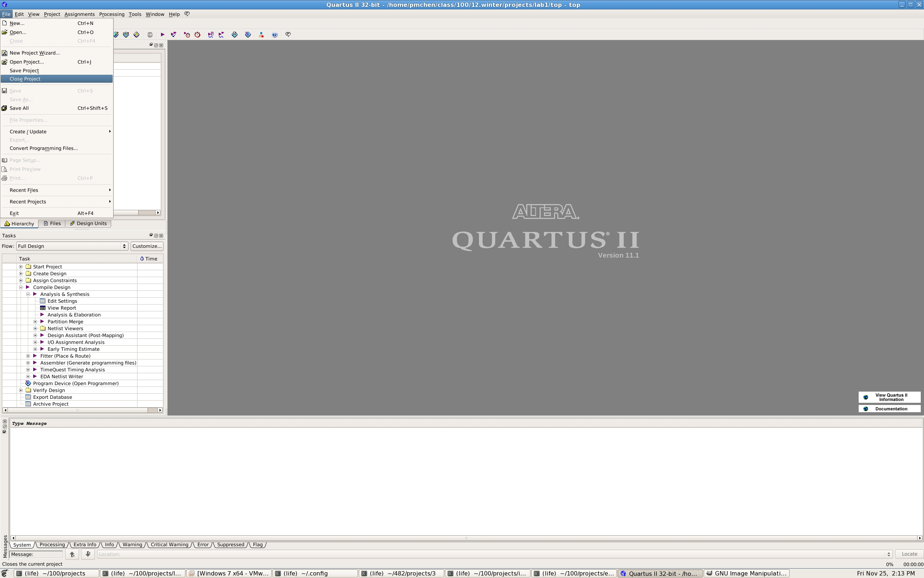Switch to the Files tab
The height and width of the screenshot is (578, 924).
click(x=52, y=223)
